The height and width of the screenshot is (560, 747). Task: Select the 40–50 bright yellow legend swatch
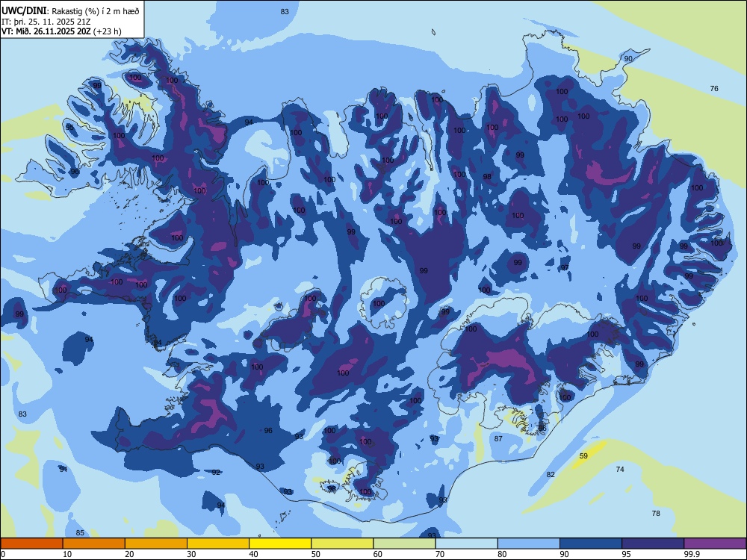pos(280,544)
